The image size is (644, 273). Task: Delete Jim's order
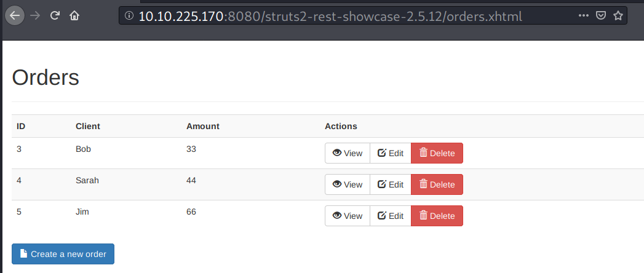pos(437,216)
